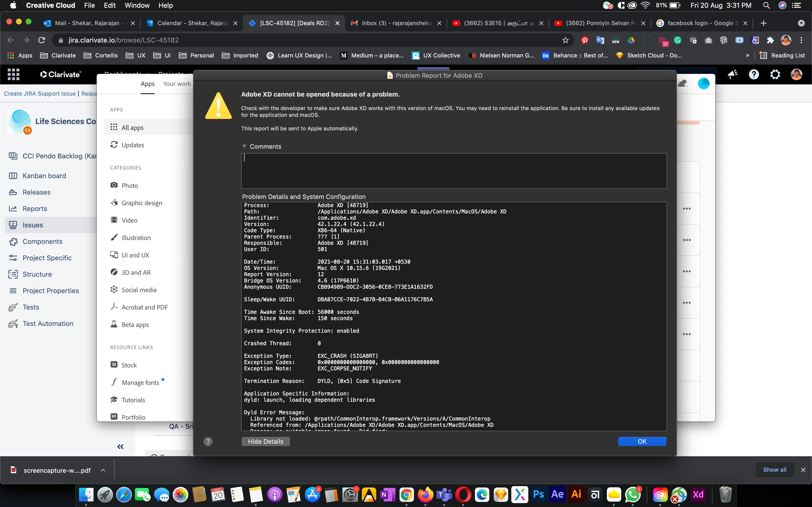The height and width of the screenshot is (507, 812).
Task: Click the Jira settings gear icon
Action: (x=775, y=74)
